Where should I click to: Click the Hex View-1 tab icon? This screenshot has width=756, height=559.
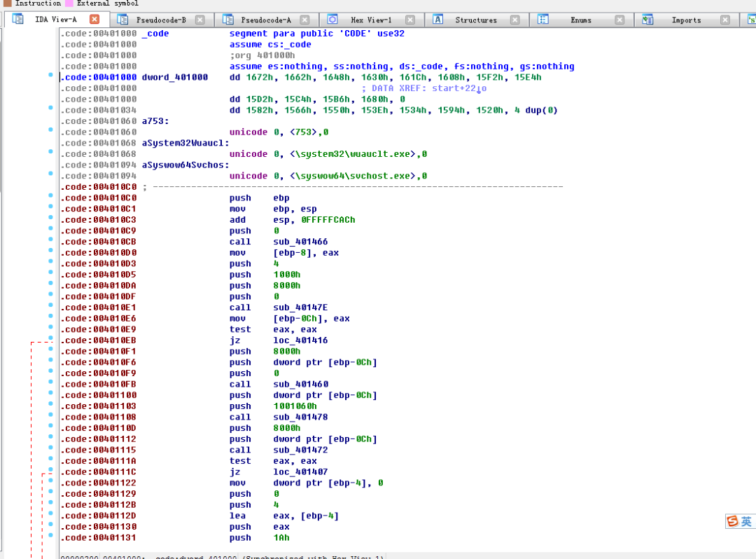pos(332,20)
